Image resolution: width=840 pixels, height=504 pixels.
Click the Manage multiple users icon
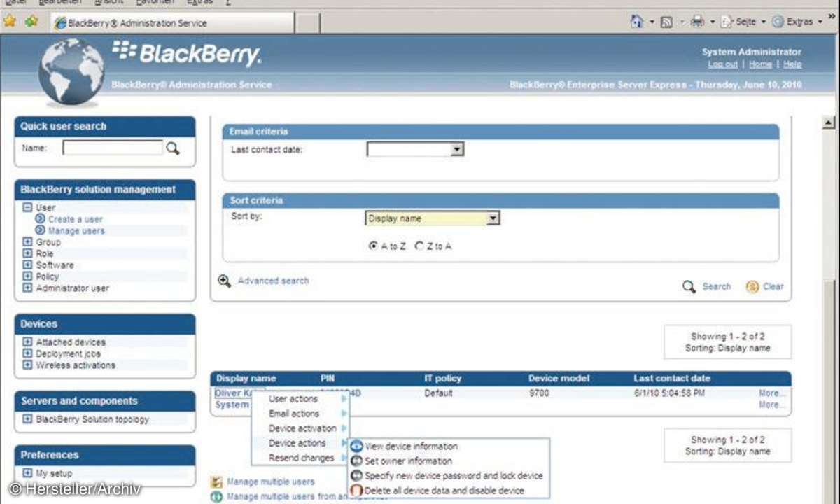point(217,482)
